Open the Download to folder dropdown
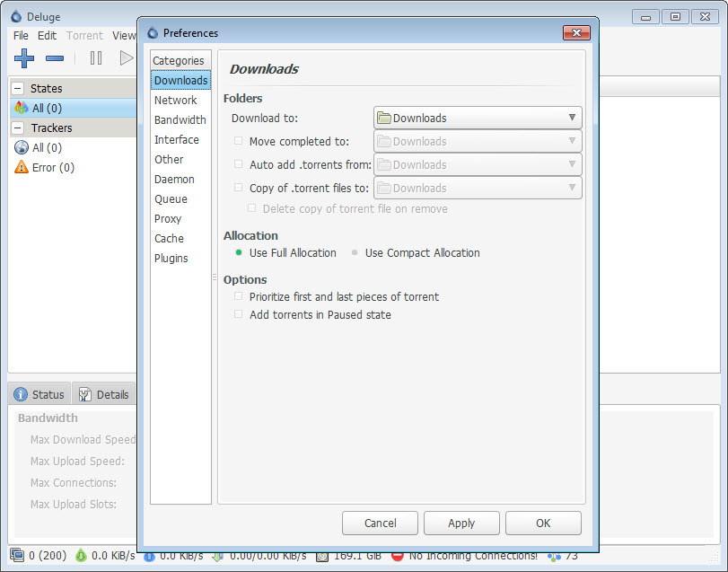 [478, 118]
